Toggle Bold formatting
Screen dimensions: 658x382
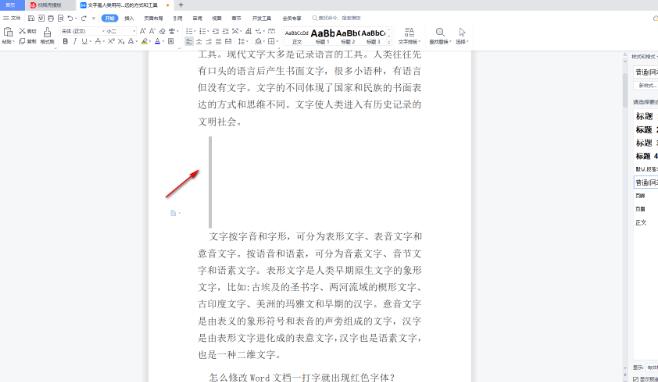point(65,41)
